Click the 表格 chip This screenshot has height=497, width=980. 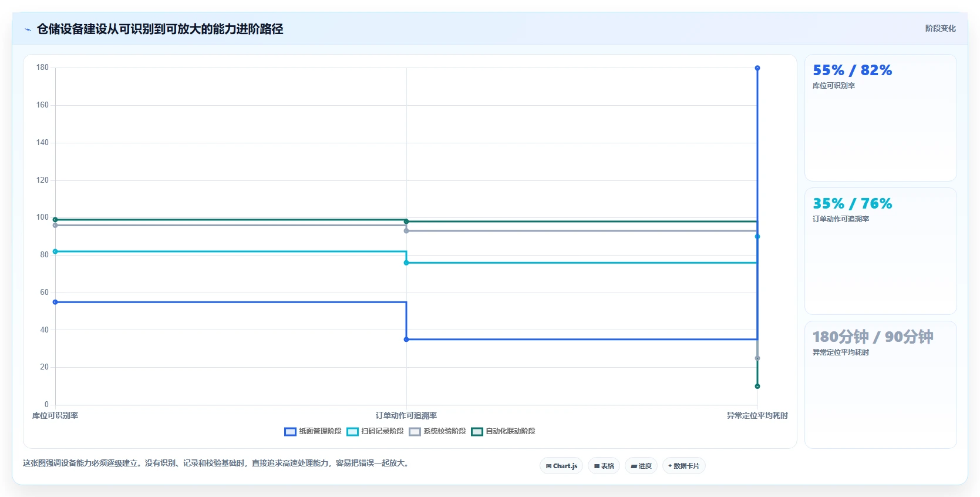click(604, 466)
